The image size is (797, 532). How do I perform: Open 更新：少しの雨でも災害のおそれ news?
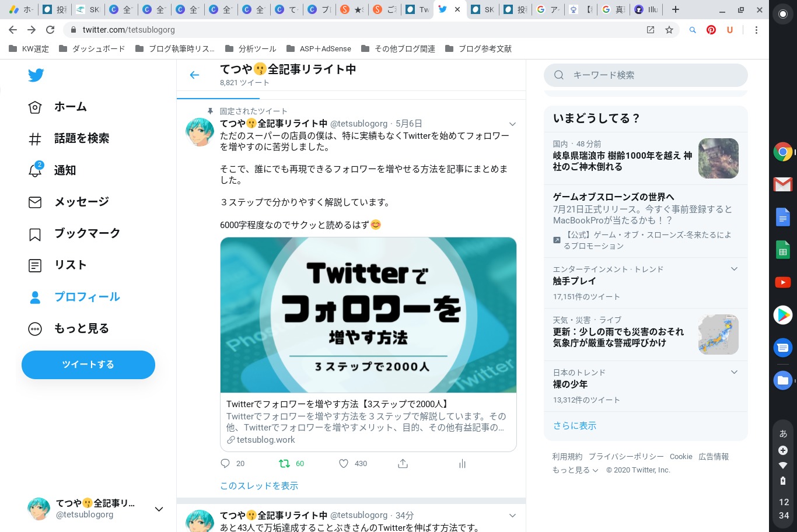618,337
